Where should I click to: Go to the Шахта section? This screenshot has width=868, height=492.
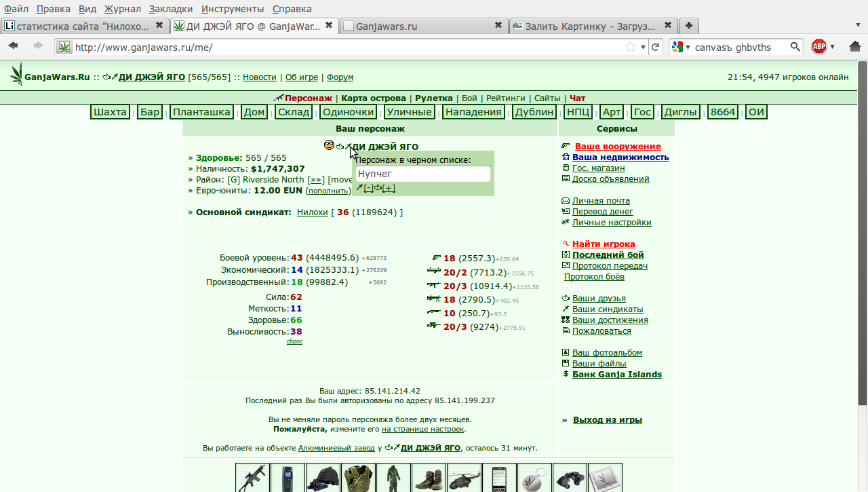pyautogui.click(x=110, y=112)
